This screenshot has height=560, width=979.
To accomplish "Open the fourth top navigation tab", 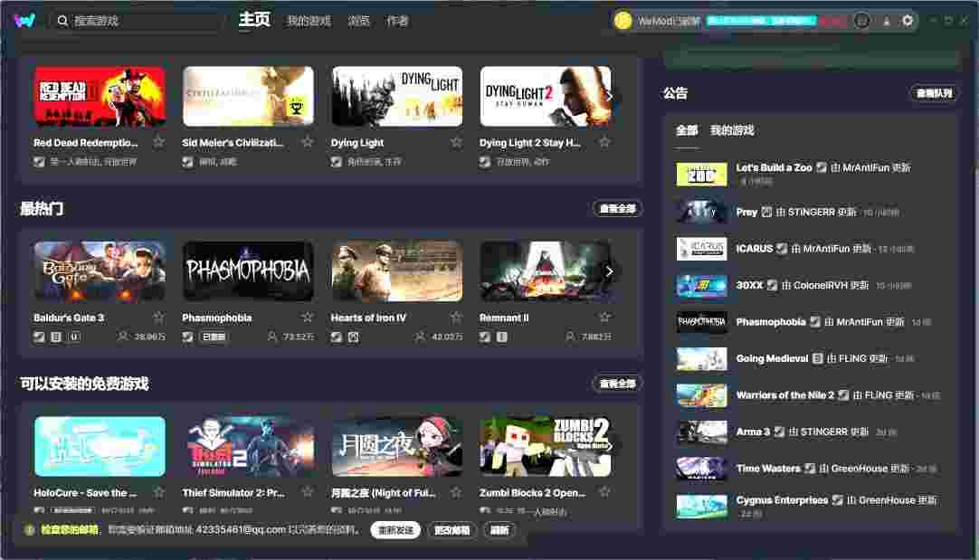I will click(397, 21).
